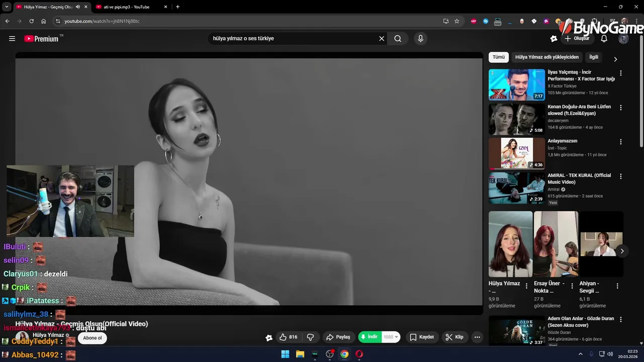
Task: Start voice search with the microphone icon
Action: point(421,39)
